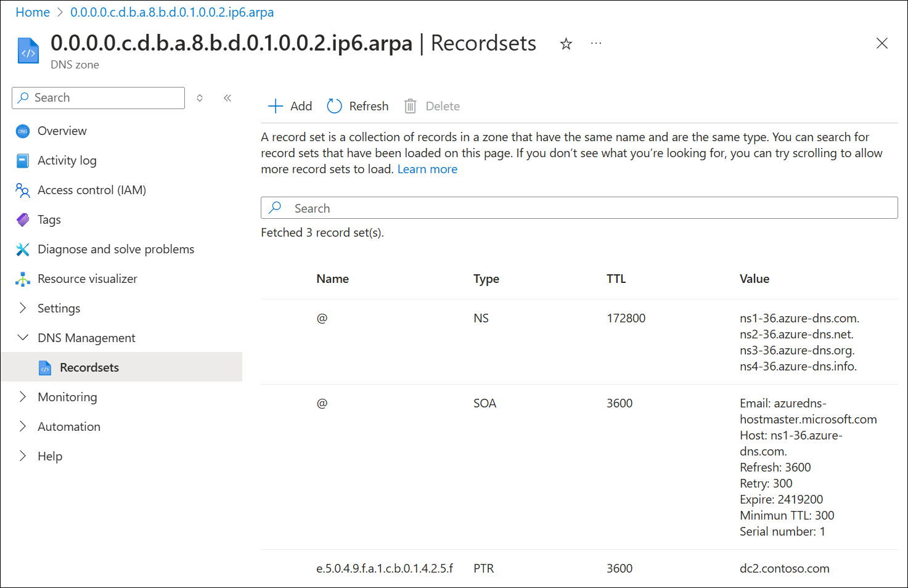The width and height of the screenshot is (908, 588).
Task: Collapse the left menu with the double-chevron
Action: (x=227, y=97)
